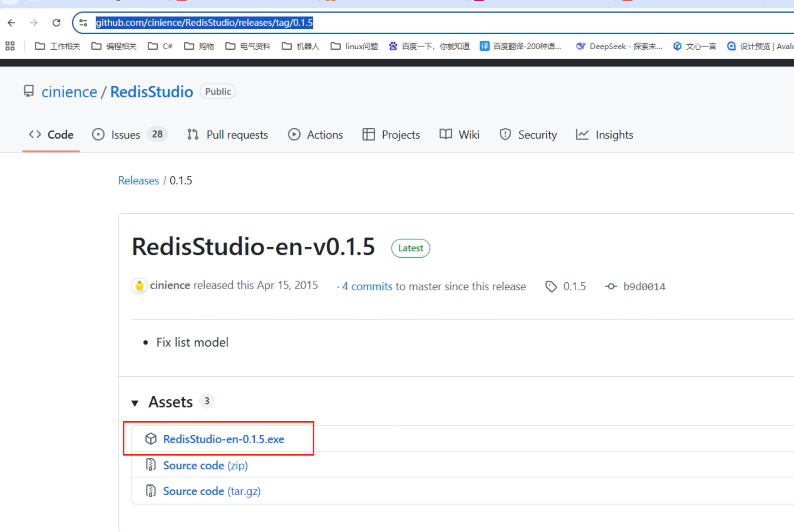This screenshot has height=532, width=794.
Task: Open the RedisStudio repository link
Action: pos(152,92)
